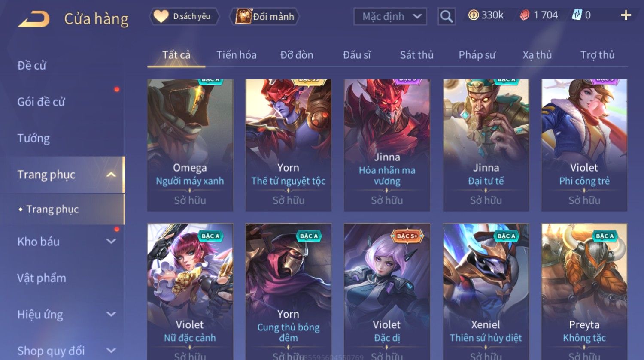Tap the plus icon to add currency

[626, 16]
